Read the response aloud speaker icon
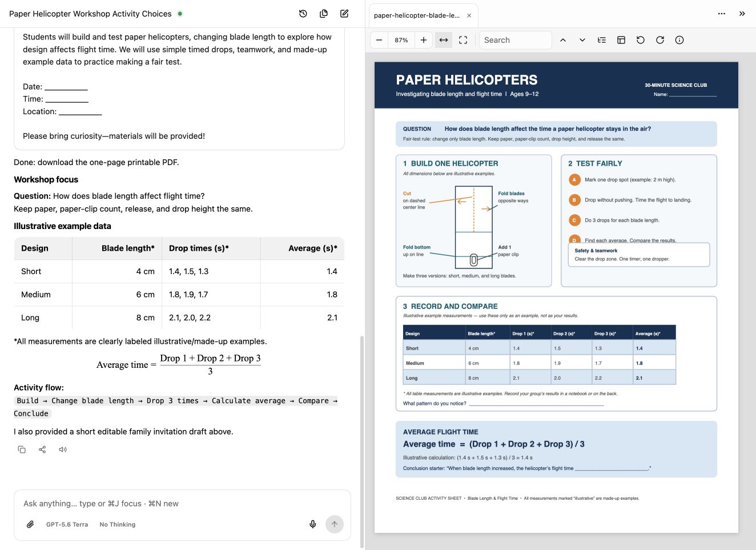756x550 pixels. point(63,449)
